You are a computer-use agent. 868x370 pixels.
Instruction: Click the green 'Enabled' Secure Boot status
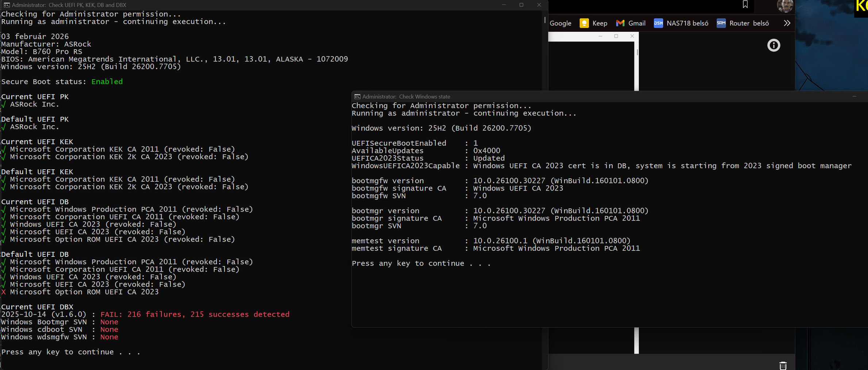[x=107, y=81]
